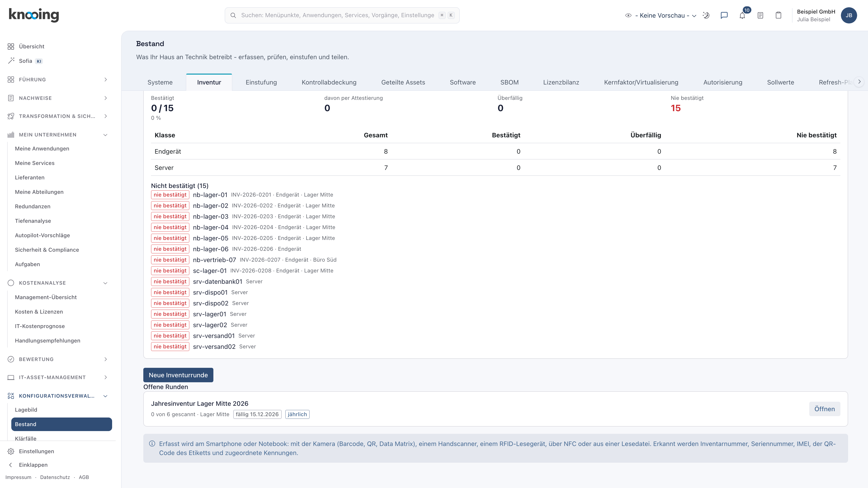Viewport: 868px width, 488px height.
Task: Click srv-datenbank01 server entry
Action: point(217,282)
